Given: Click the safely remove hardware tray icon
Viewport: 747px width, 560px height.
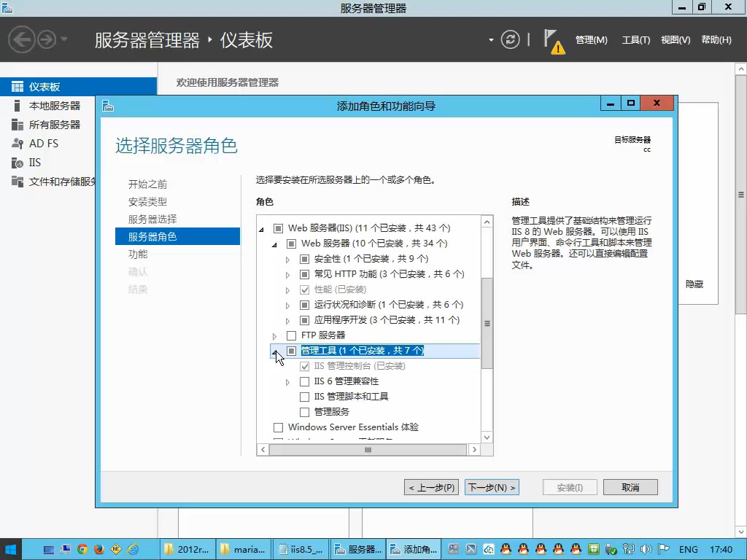Looking at the screenshot, I should point(611,550).
